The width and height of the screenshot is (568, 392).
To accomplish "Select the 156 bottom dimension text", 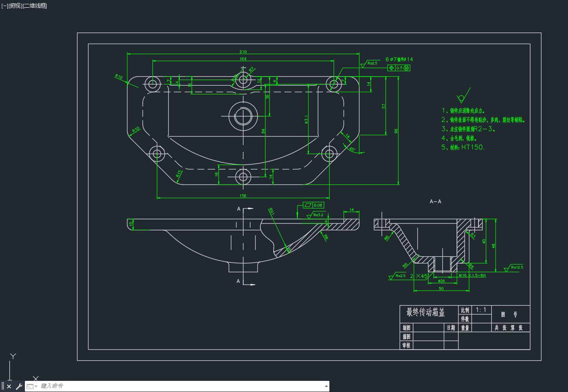I will [243, 196].
